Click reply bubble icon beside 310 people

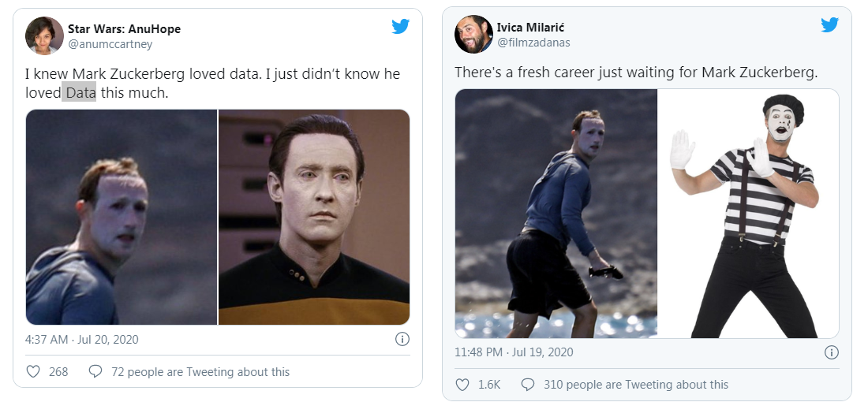(x=528, y=385)
